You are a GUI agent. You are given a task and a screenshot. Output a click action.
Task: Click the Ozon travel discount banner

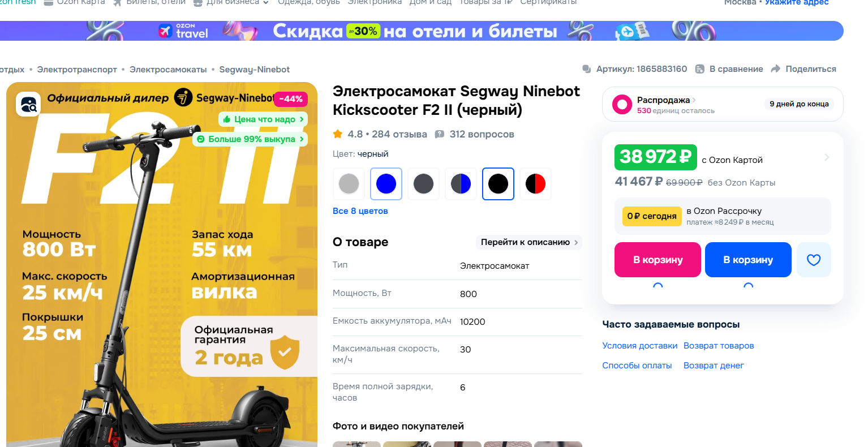tap(422, 31)
